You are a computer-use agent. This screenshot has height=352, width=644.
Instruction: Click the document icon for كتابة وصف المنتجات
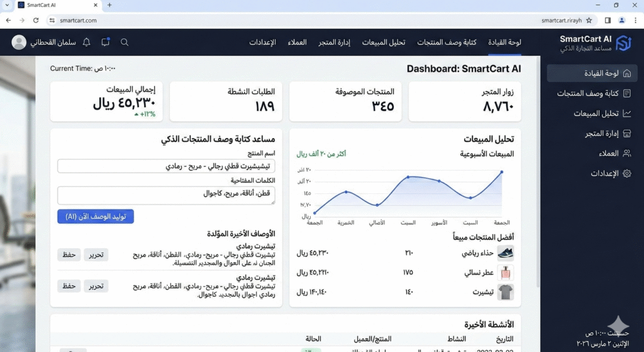click(627, 93)
